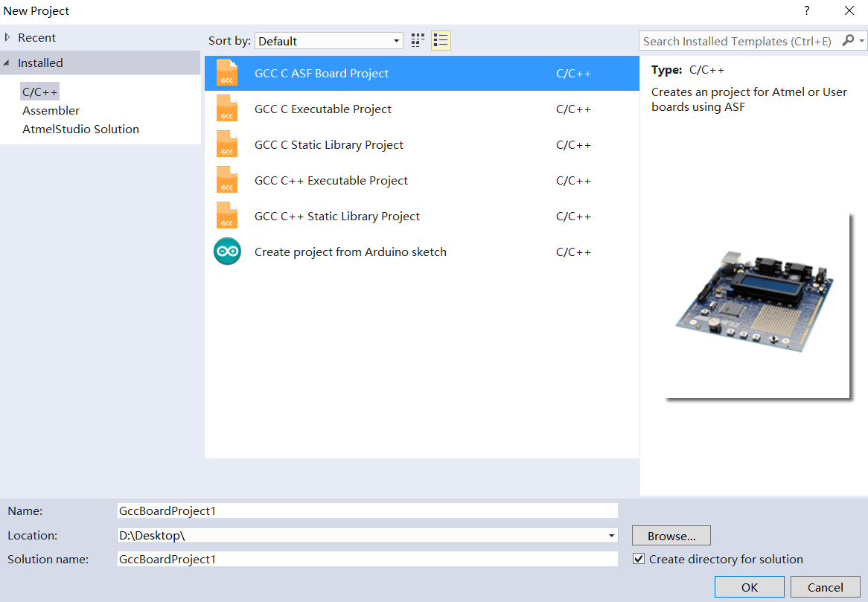
Task: Collapse the Installed section
Action: pyautogui.click(x=7, y=63)
